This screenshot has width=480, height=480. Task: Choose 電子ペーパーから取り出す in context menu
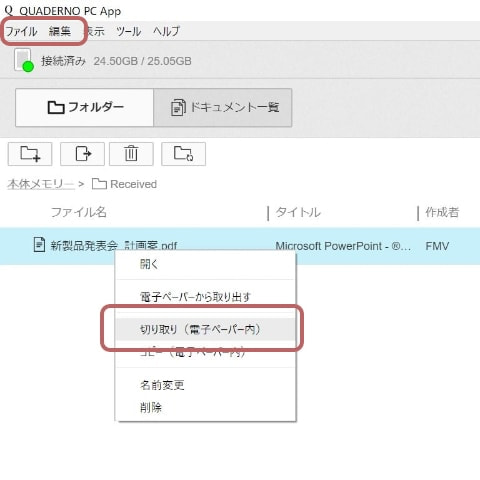(x=206, y=296)
